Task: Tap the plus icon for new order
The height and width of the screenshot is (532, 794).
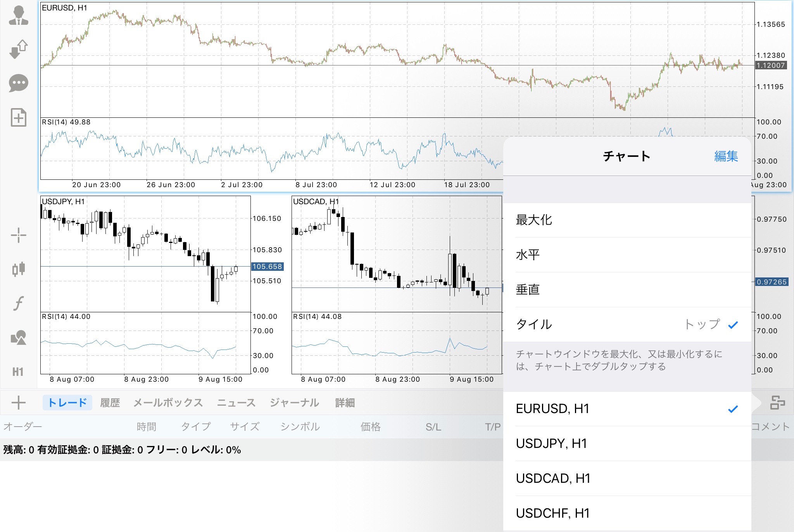Action: 19,403
